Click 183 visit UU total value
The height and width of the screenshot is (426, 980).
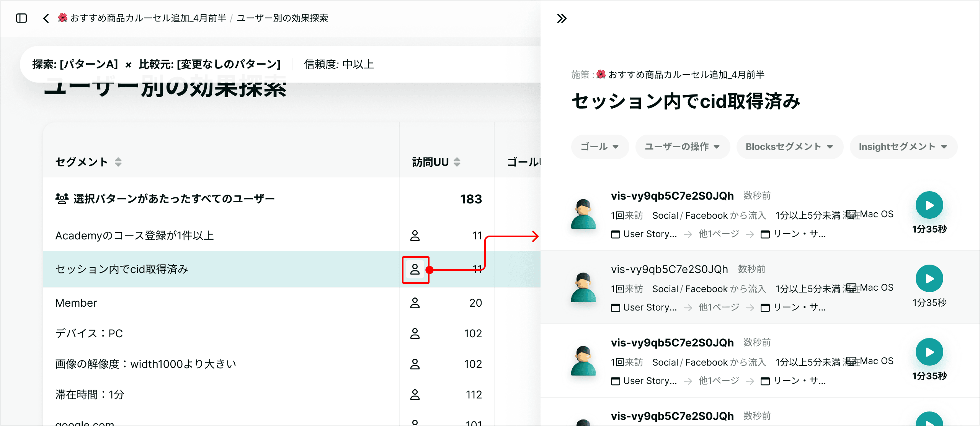click(x=471, y=199)
